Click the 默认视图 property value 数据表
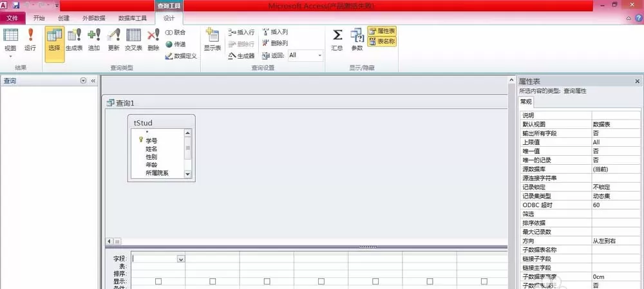The width and height of the screenshot is (644, 289). click(616, 124)
